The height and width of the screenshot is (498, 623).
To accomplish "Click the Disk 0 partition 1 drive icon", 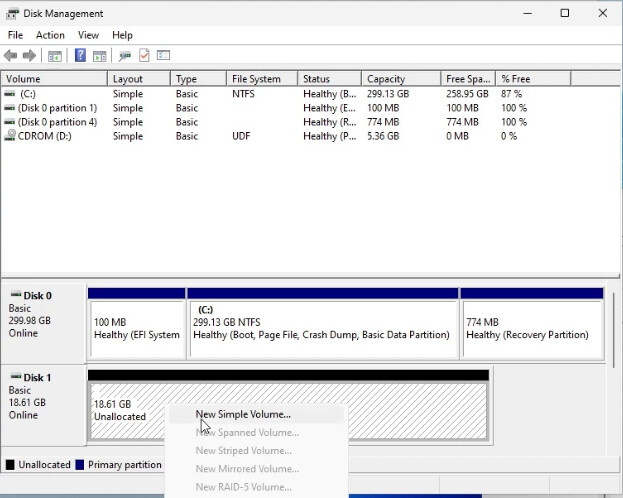I will (10, 108).
